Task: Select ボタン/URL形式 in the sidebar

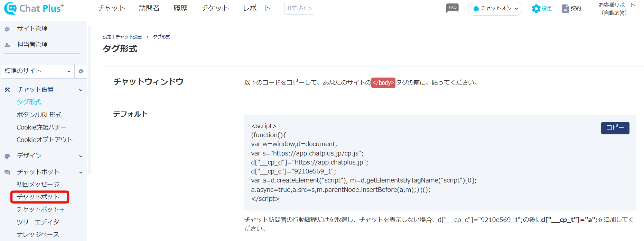Action: click(39, 115)
